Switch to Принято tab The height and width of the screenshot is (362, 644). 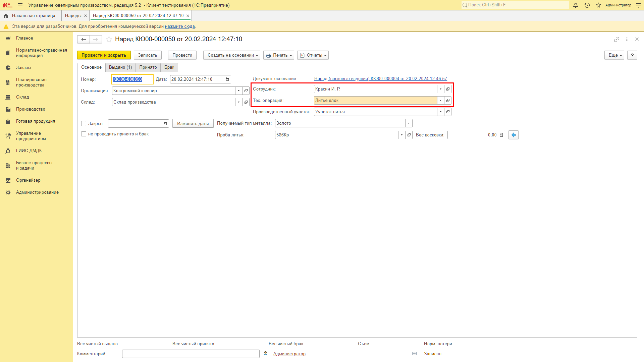pos(148,67)
